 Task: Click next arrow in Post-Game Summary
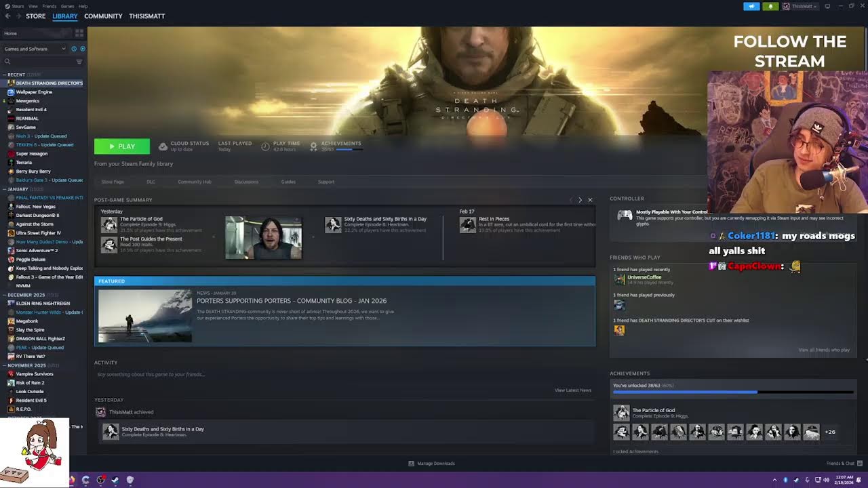[580, 200]
